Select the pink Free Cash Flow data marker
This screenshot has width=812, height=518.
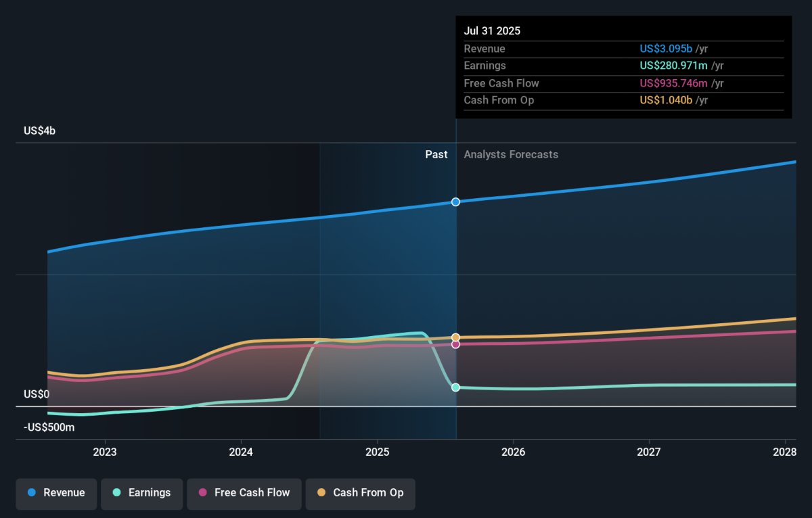click(456, 344)
